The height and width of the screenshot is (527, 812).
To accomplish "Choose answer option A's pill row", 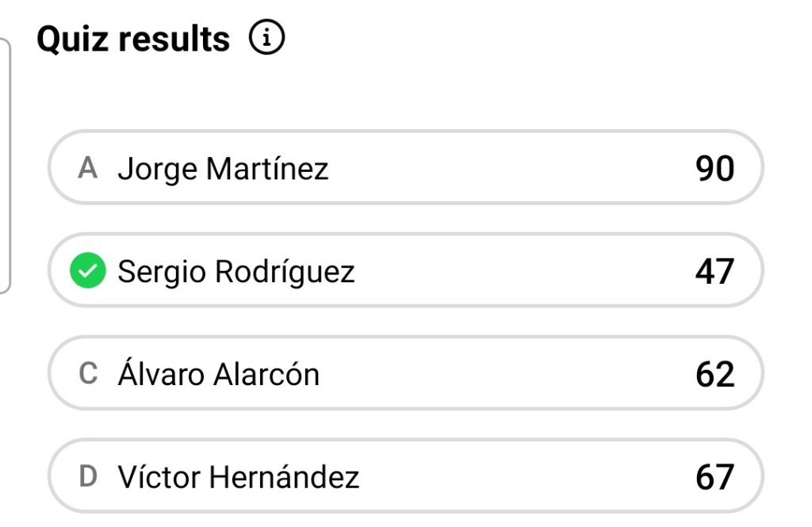I will (476, 168).
